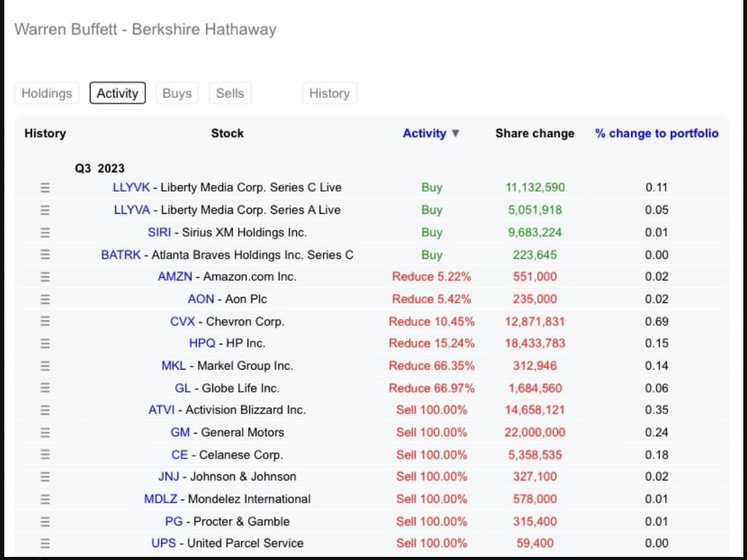The image size is (747, 560).
Task: Open history icon for ATVI row
Action: click(45, 410)
